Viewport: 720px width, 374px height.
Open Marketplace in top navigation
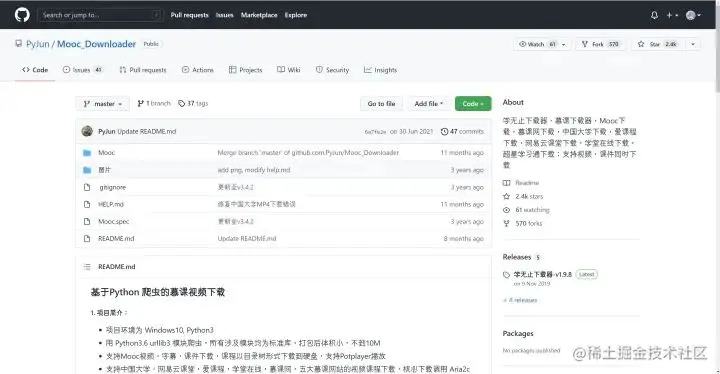[x=259, y=15]
